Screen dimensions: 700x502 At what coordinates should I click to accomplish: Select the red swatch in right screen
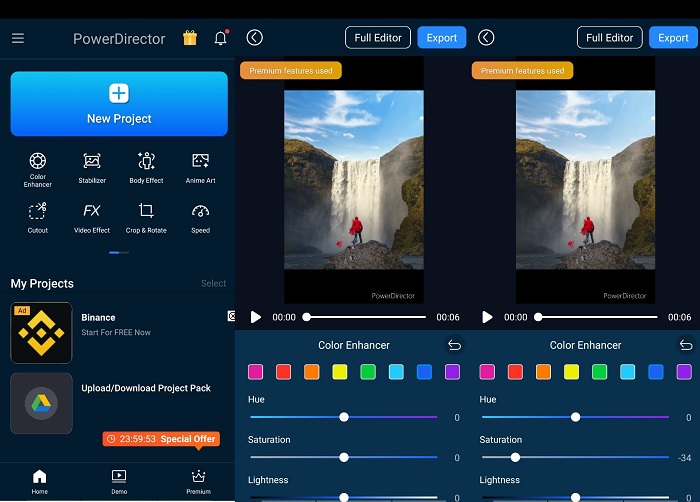click(x=515, y=372)
